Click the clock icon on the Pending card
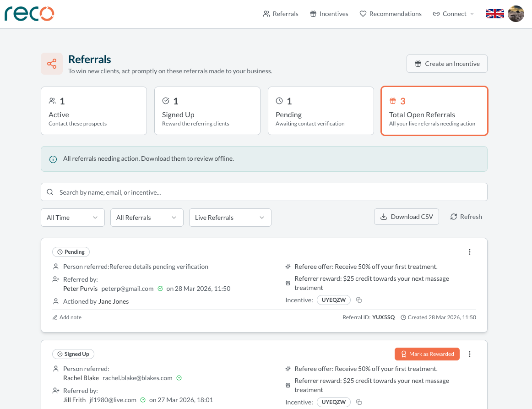The image size is (532, 409). [279, 100]
